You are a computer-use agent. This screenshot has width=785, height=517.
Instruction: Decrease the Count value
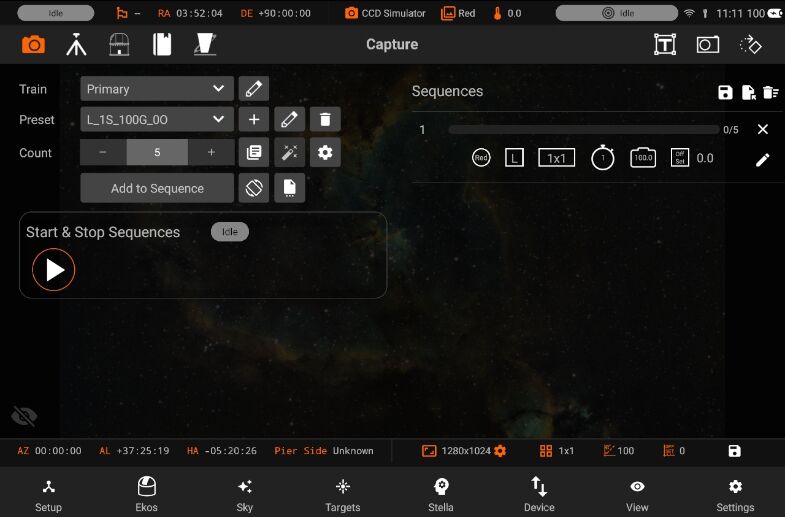click(103, 152)
